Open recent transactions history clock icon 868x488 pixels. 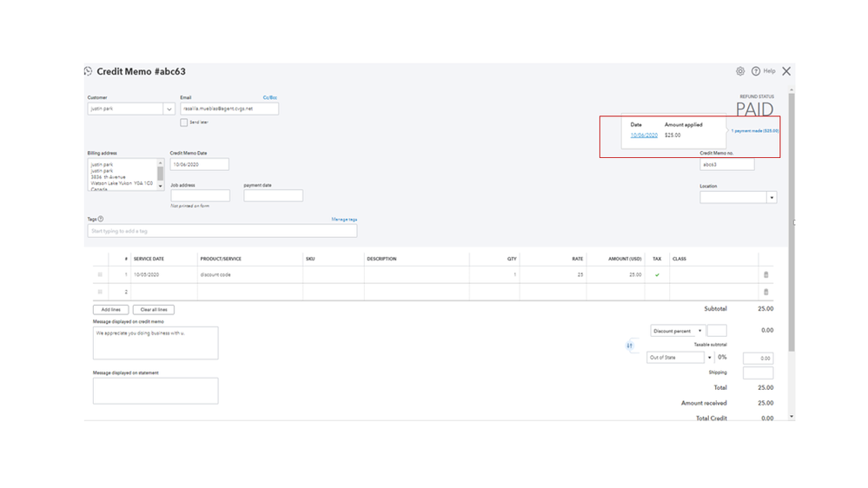[x=88, y=71]
